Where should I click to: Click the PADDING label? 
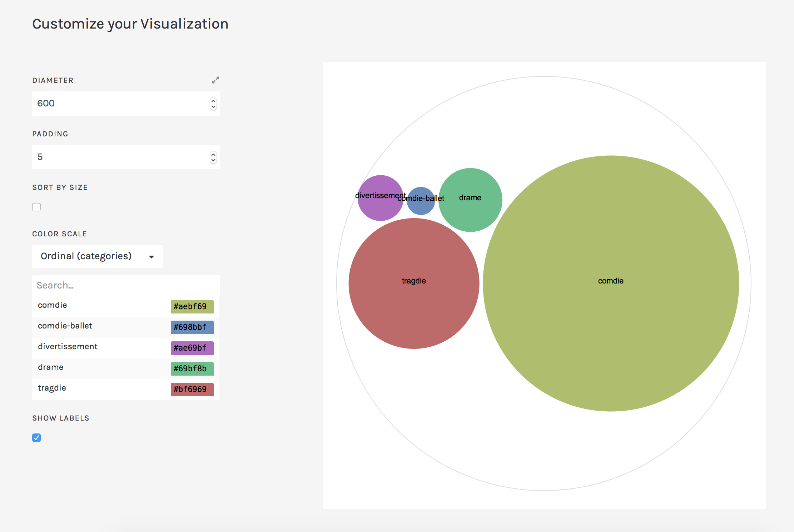click(50, 134)
